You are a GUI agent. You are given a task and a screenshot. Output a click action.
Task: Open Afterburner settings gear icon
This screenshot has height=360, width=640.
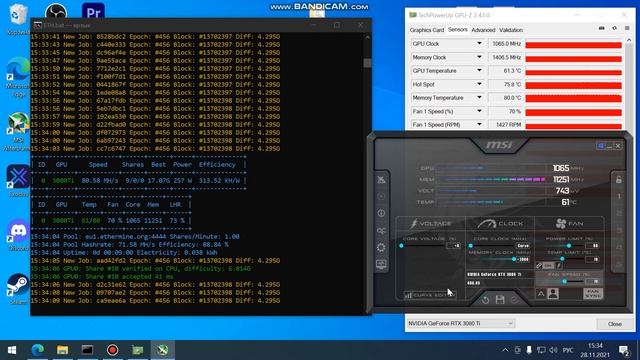[381, 247]
